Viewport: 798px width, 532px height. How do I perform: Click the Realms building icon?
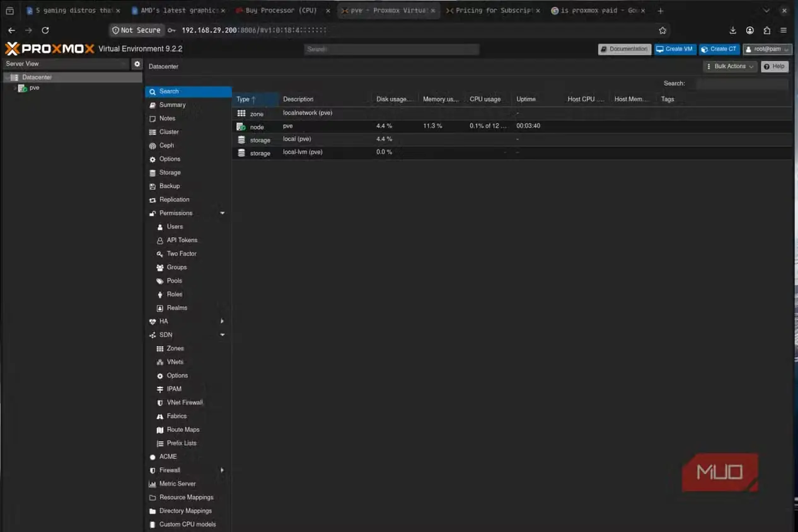[x=160, y=308]
